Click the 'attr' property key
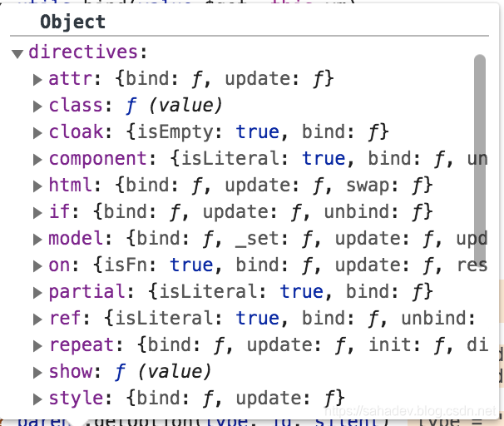 (71, 79)
